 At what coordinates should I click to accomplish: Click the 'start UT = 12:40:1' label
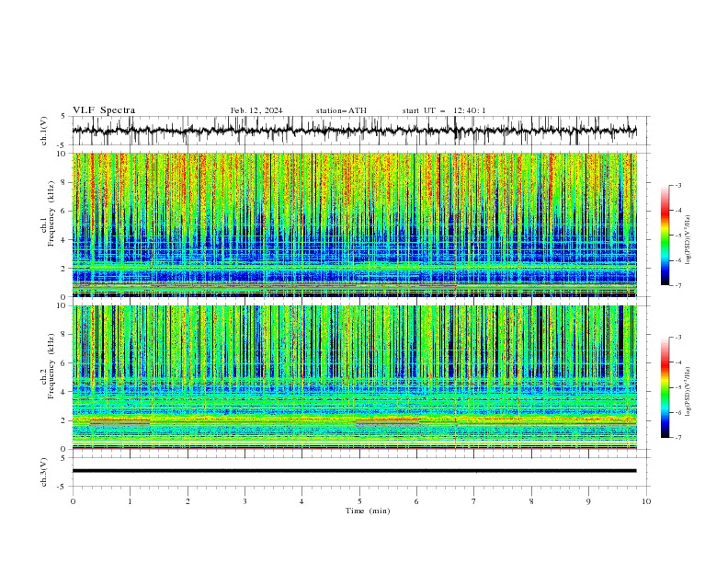(444, 110)
